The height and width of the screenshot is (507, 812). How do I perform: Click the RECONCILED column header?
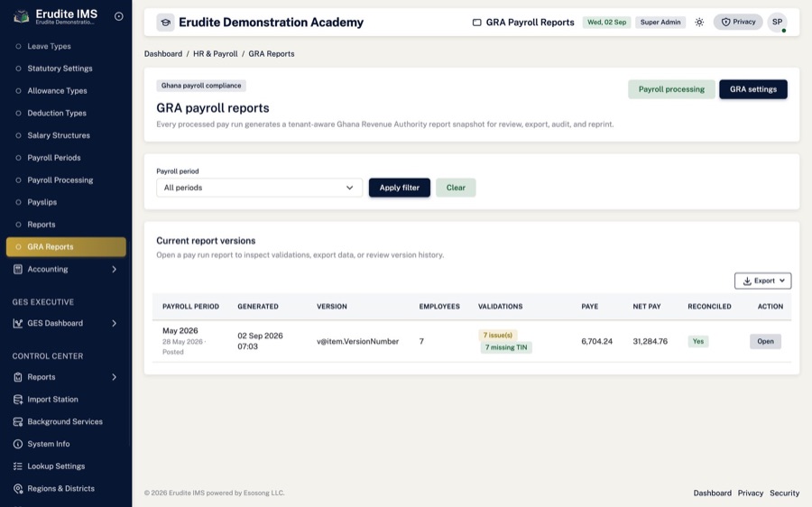tap(709, 307)
